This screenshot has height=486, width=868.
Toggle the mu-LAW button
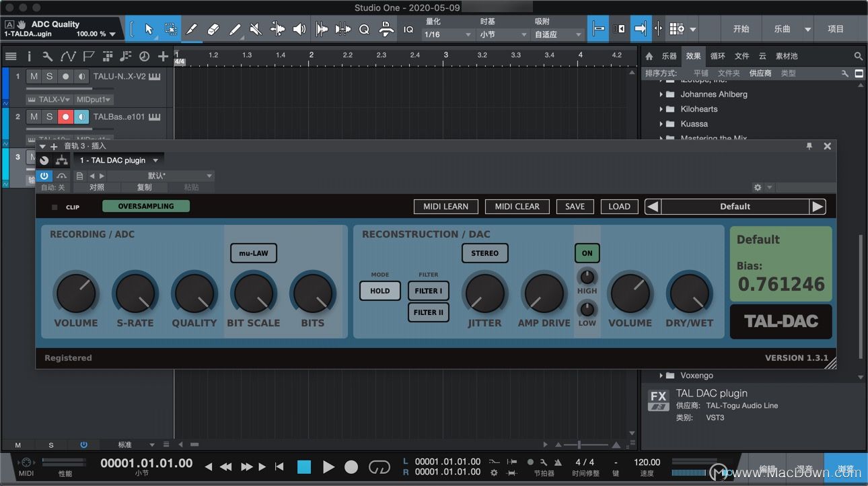[254, 253]
